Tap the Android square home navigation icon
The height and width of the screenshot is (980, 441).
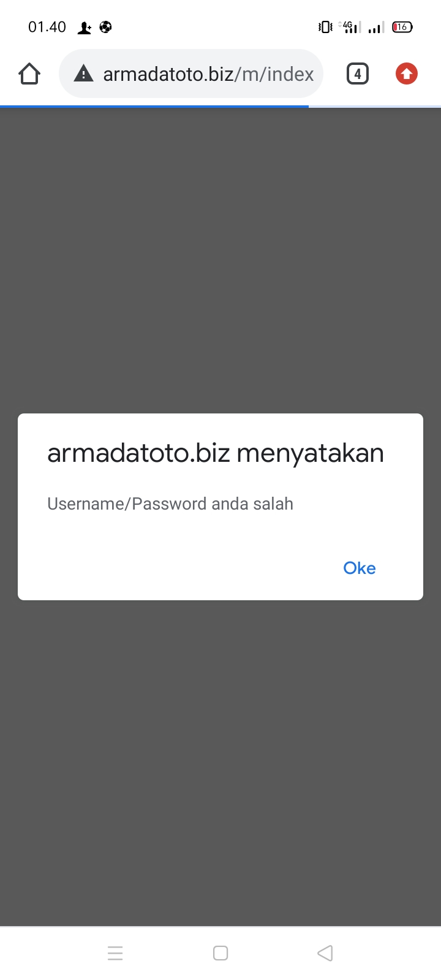tap(221, 953)
